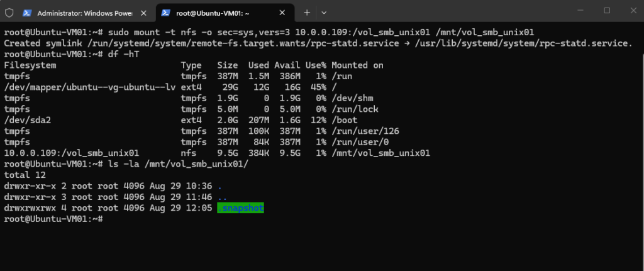Click the df -hT command text
The width and height of the screenshot is (644, 271).
tap(123, 54)
